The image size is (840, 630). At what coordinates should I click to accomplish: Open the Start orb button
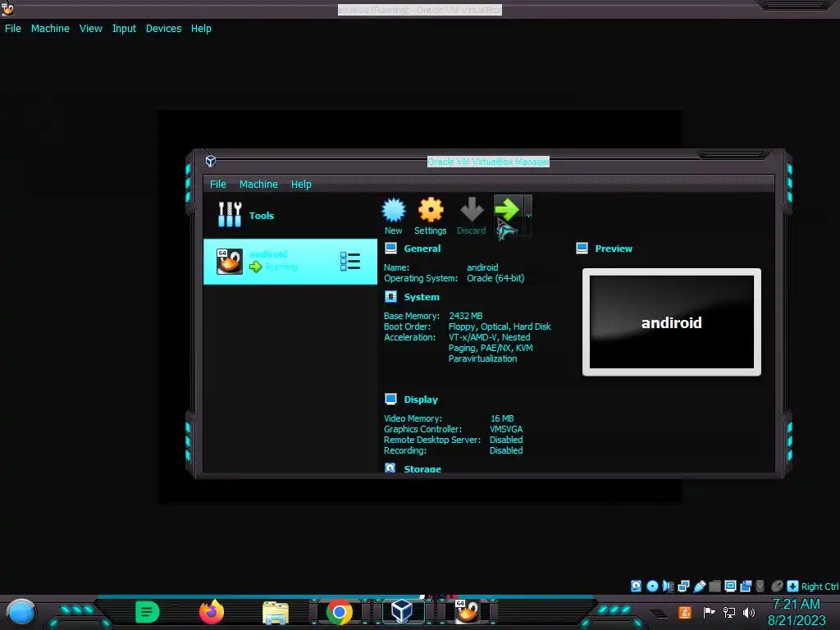[x=21, y=612]
